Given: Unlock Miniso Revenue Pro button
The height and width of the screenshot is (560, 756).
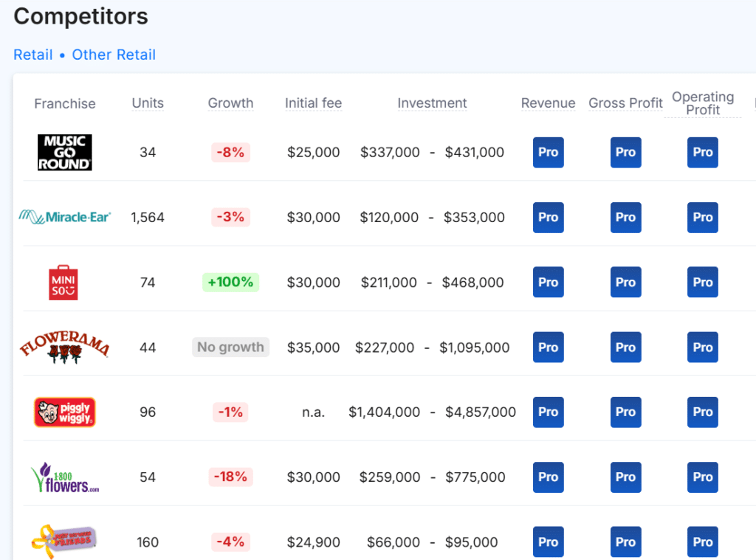Looking at the screenshot, I should (549, 282).
